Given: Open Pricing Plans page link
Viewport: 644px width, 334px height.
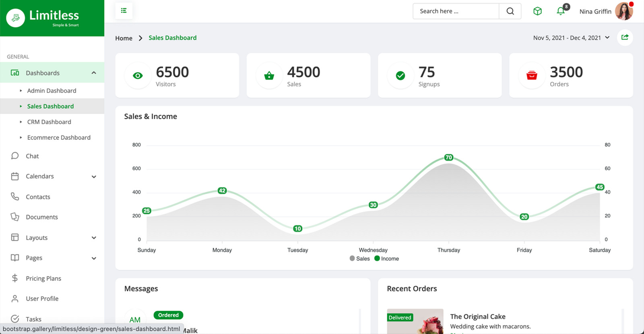Looking at the screenshot, I should click(x=43, y=278).
